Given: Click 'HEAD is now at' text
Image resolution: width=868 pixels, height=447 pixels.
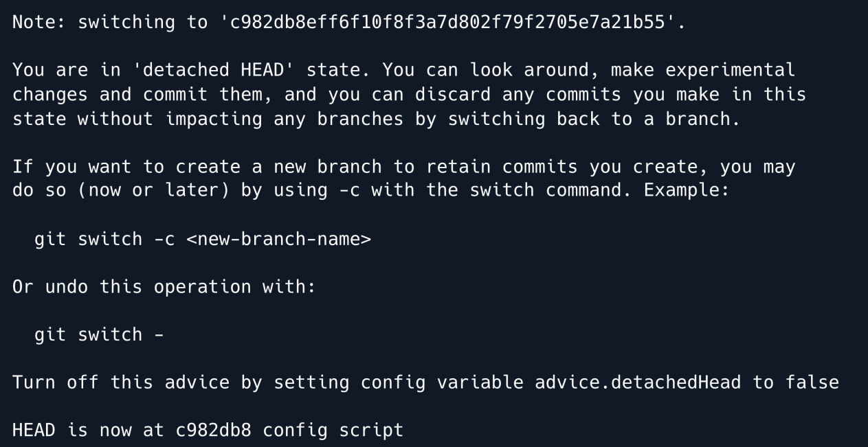Looking at the screenshot, I should pos(88,431).
